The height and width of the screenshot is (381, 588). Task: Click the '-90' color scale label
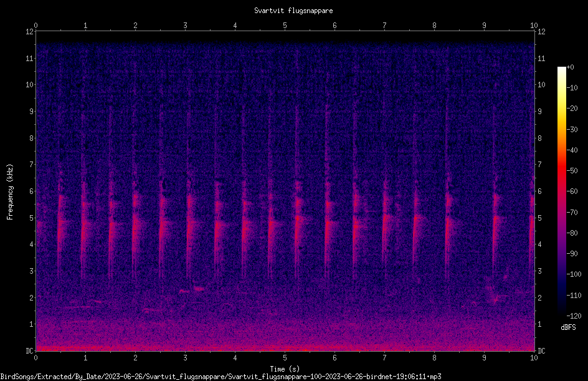[572, 254]
